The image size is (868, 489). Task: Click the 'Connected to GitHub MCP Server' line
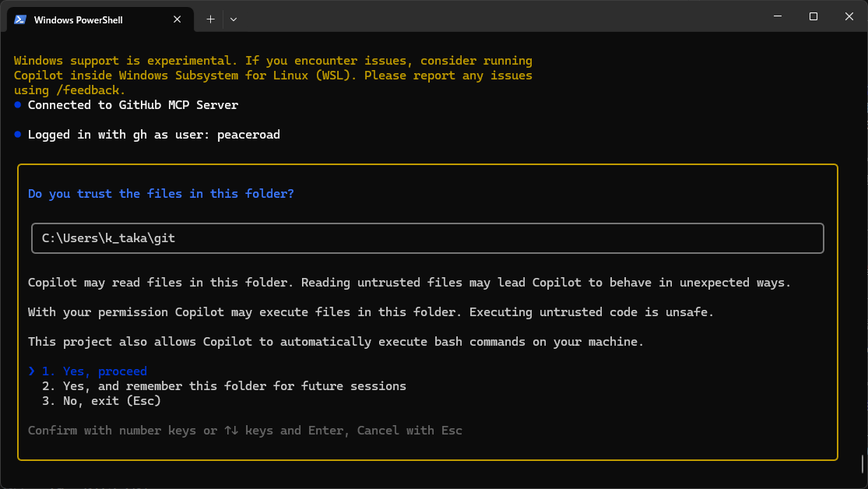tap(133, 105)
